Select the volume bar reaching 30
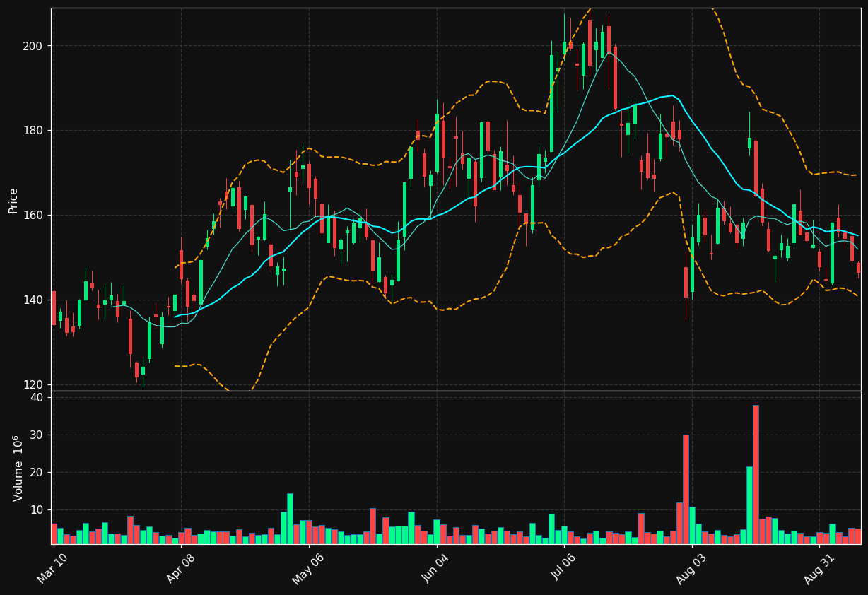The image size is (868, 595). click(x=686, y=489)
